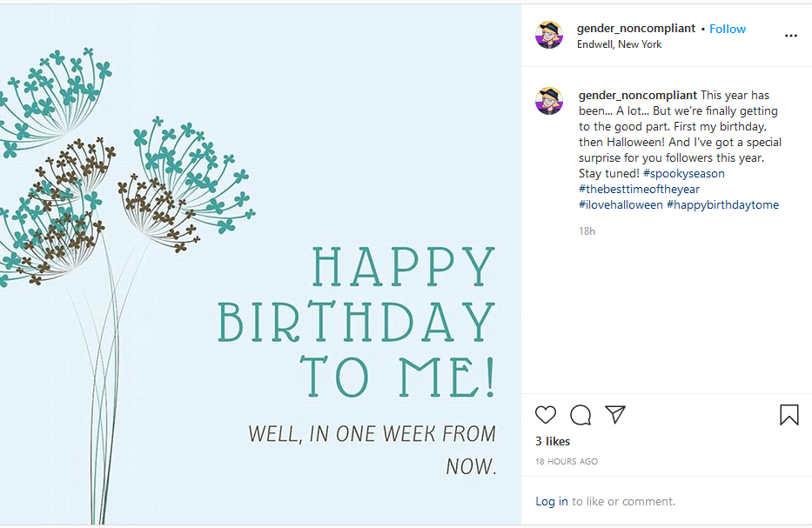
Task: Click the Log in link
Action: 552,502
